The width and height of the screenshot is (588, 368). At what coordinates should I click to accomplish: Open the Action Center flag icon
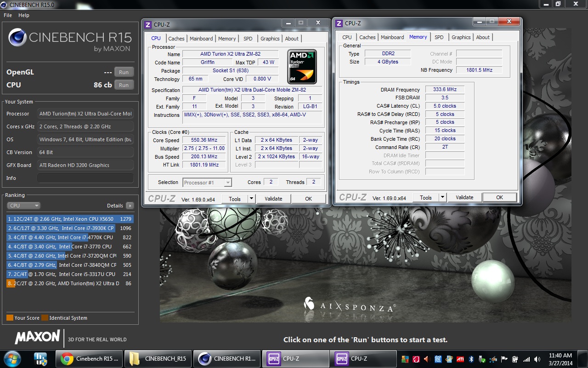[504, 359]
